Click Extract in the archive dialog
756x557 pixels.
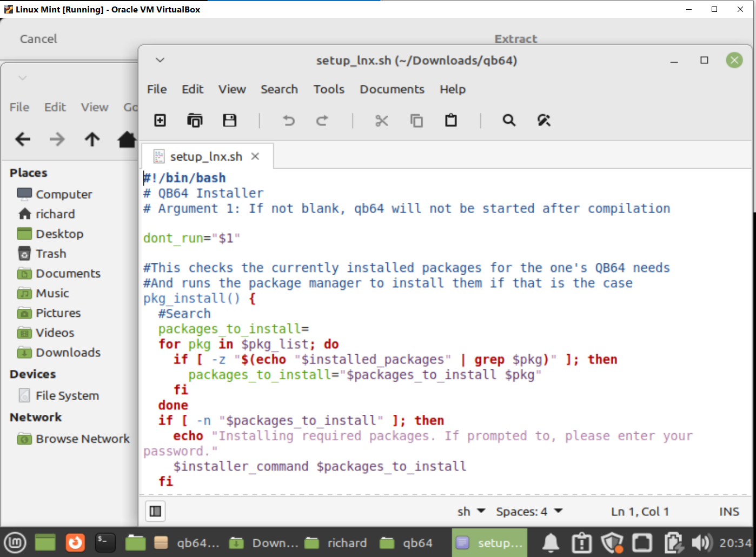coord(516,39)
